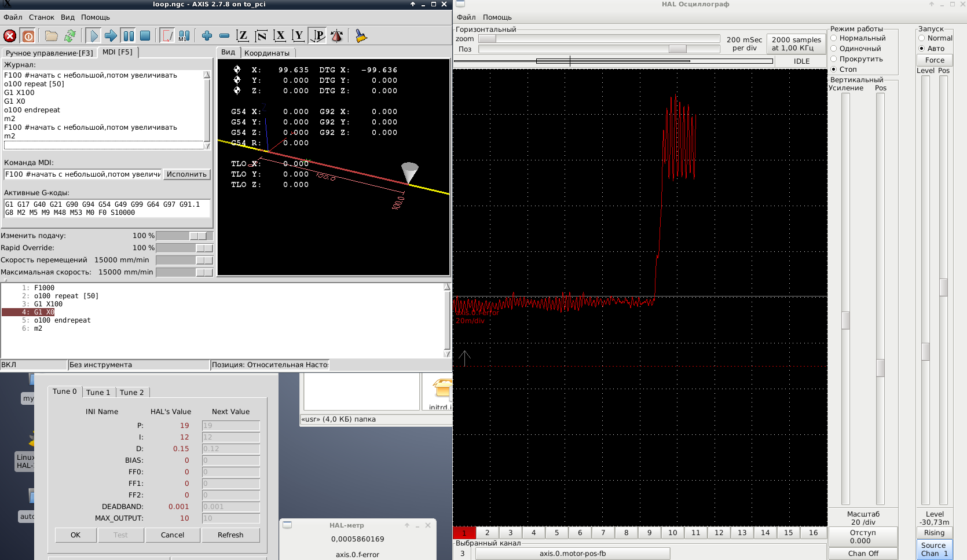967x560 pixels.
Task: Choose Одиночный mode radio button
Action: pos(834,49)
